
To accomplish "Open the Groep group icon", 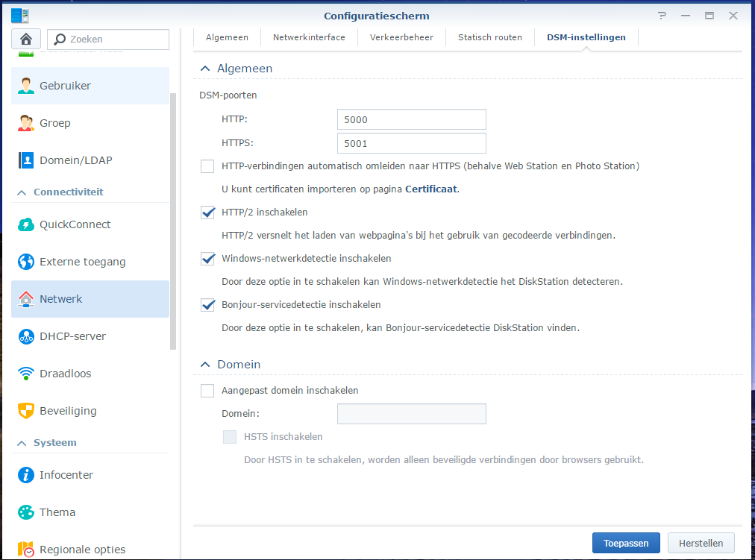I will point(27,123).
